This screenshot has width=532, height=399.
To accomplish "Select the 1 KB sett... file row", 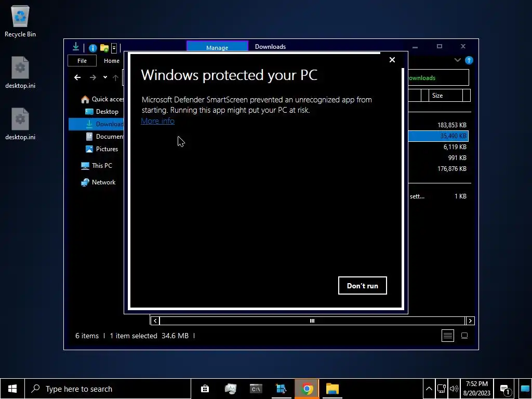I will 437,196.
